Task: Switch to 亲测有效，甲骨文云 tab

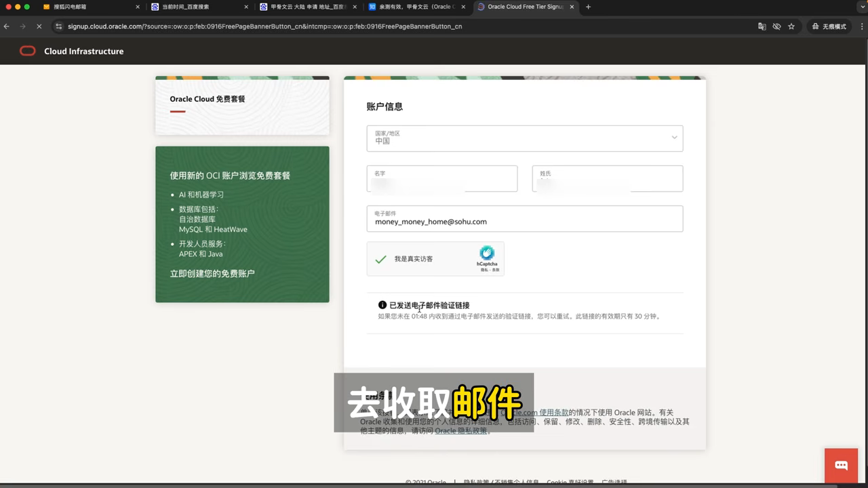Action: (x=415, y=7)
